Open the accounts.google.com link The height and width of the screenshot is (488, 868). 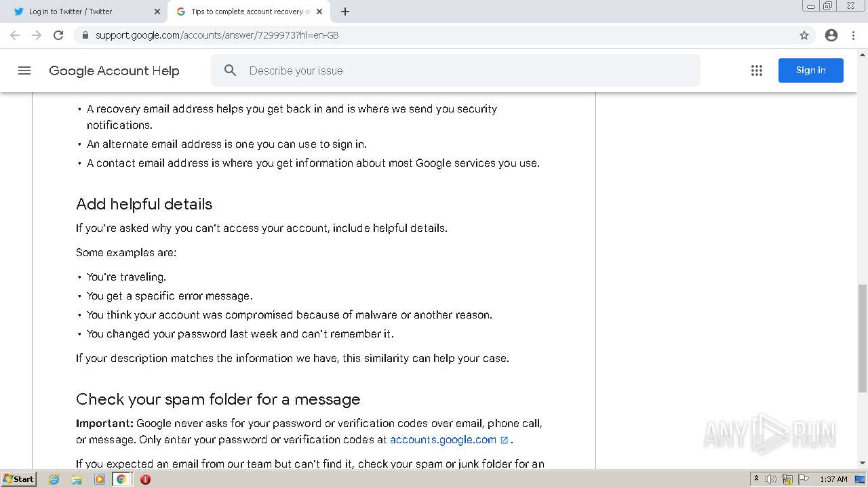[443, 439]
